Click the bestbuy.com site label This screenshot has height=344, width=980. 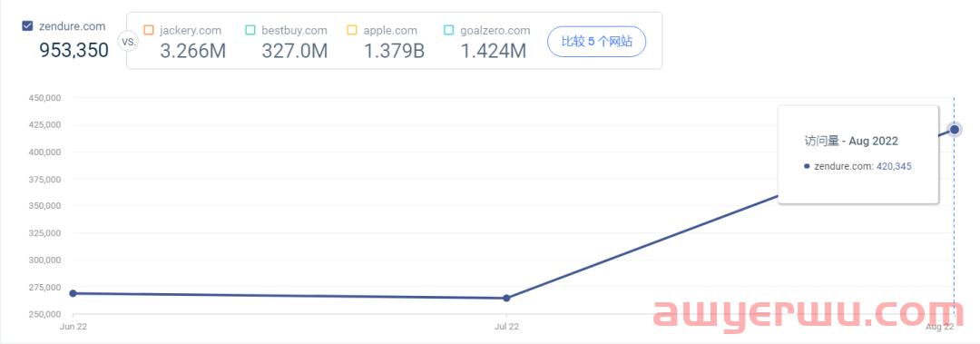click(x=294, y=30)
